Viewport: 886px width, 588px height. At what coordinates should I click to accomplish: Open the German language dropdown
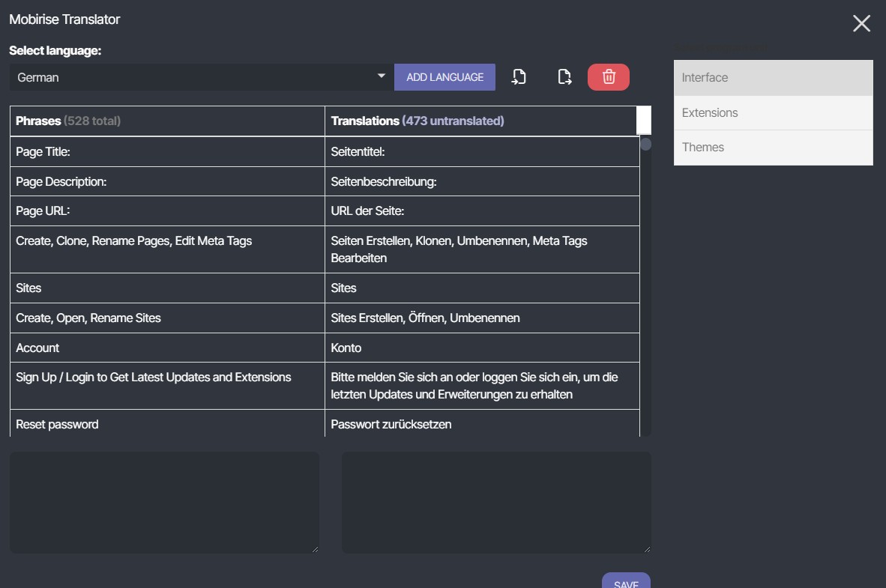coord(201,77)
